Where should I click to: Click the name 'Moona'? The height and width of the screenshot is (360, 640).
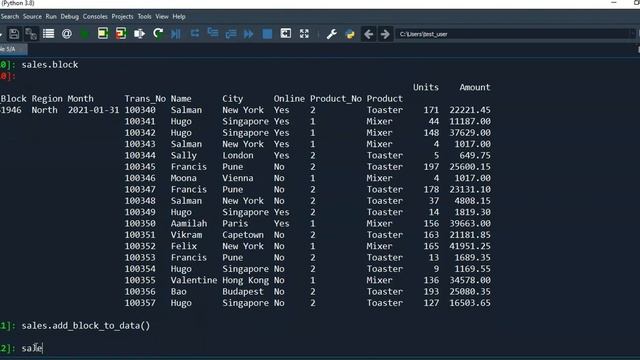click(x=184, y=178)
